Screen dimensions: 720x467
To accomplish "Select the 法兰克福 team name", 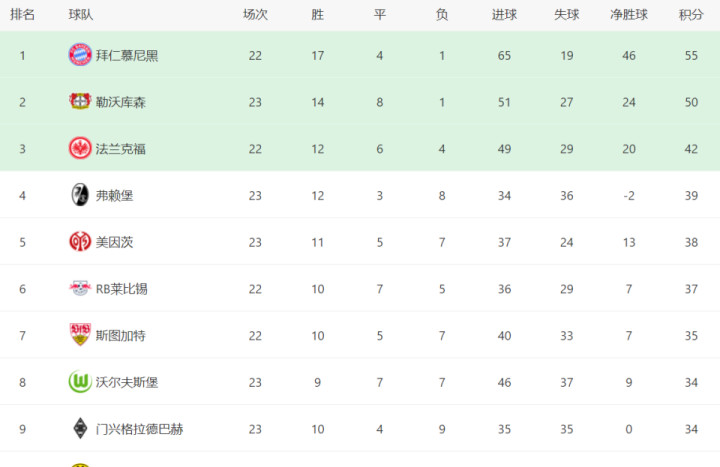I will pos(120,148).
